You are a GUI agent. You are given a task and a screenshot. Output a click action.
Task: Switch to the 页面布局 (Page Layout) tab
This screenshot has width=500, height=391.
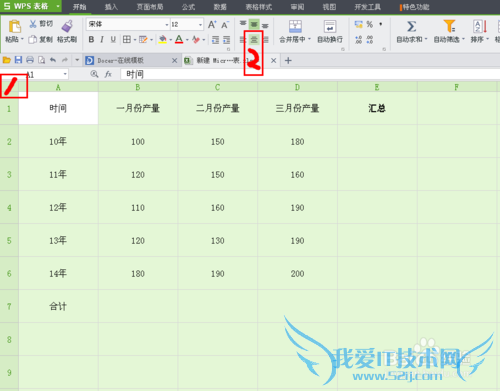(150, 7)
